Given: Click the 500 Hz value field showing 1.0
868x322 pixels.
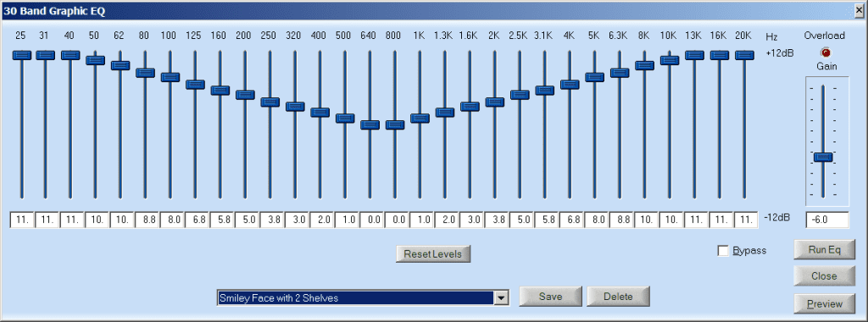Looking at the screenshot, I should click(347, 219).
